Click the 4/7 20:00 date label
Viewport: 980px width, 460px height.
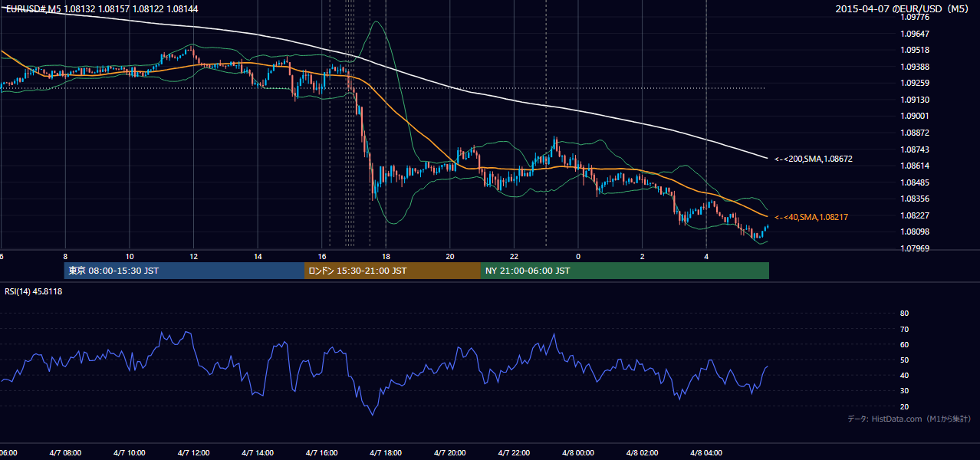(x=449, y=453)
